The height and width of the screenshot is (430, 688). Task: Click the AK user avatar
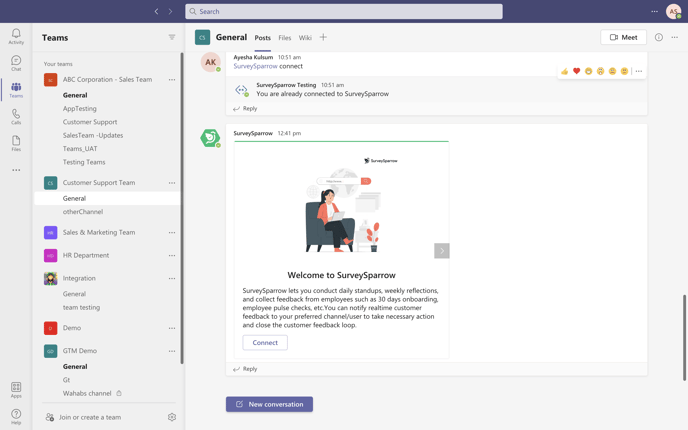point(211,62)
